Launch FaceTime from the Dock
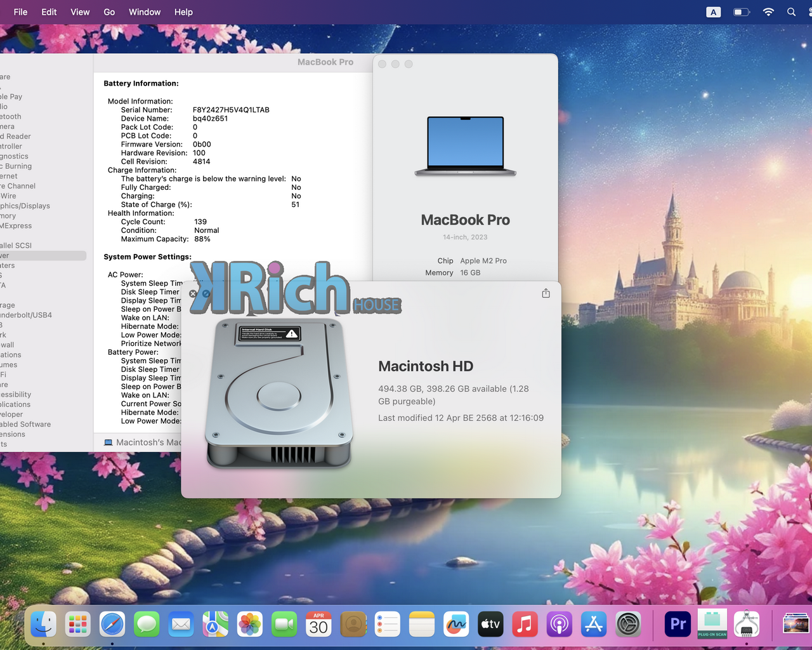The height and width of the screenshot is (650, 812). tap(284, 625)
